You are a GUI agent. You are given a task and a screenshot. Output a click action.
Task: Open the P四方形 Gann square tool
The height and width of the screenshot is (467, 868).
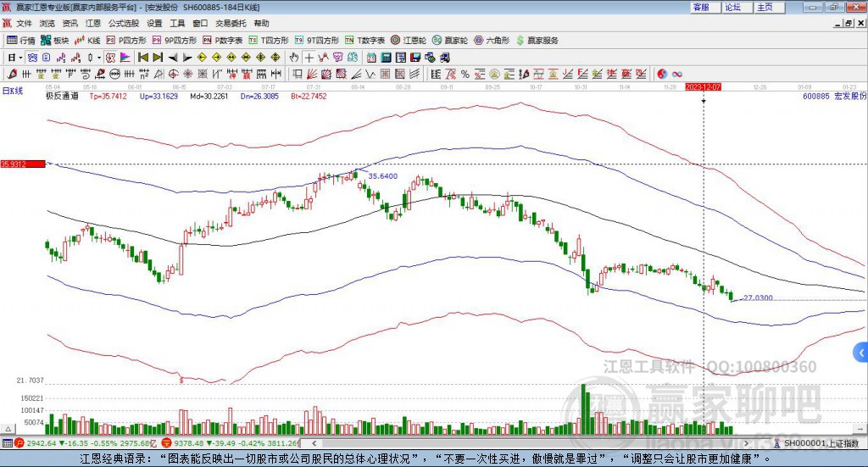pyautogui.click(x=126, y=41)
